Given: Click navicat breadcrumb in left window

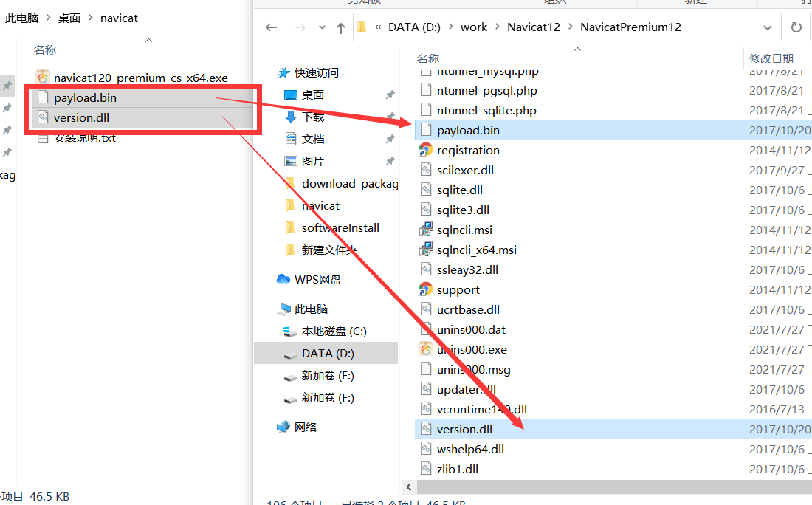Looking at the screenshot, I should 119,18.
